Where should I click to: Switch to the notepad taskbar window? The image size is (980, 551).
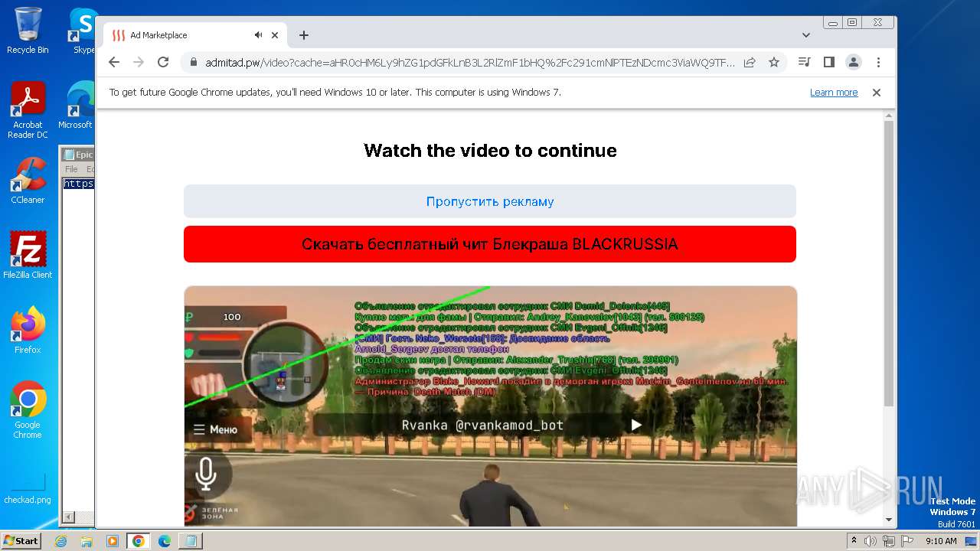click(x=190, y=541)
